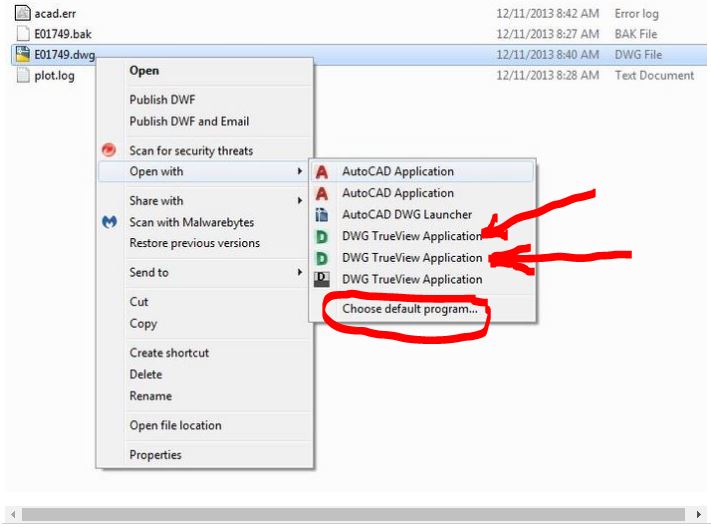Select Create shortcut
Viewport: 711px width, 527px height.
169,352
